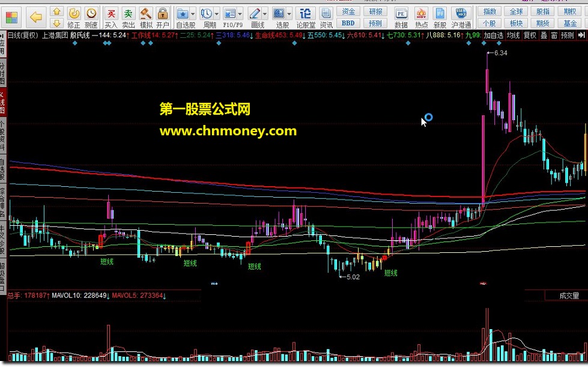
Task: Click the 全球 button
Action: [516, 11]
